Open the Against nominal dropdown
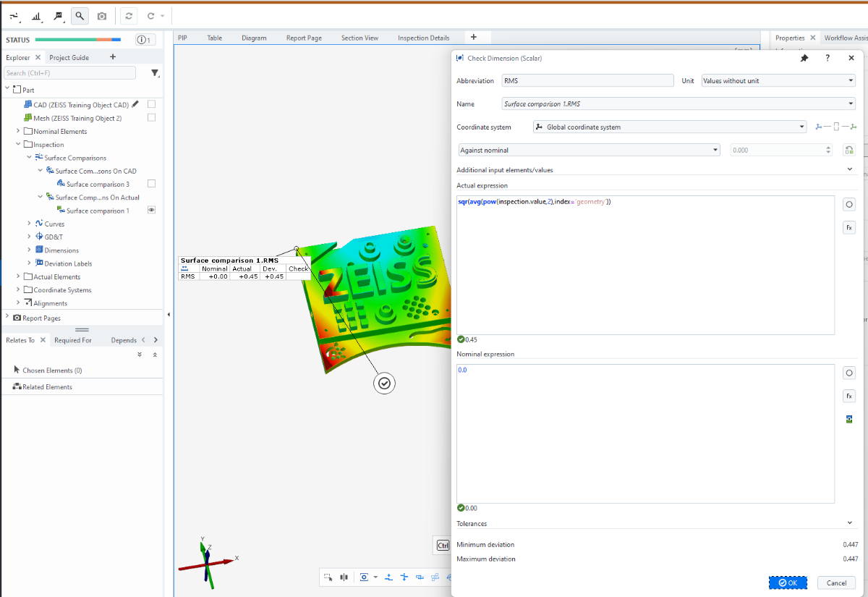This screenshot has width=868, height=597. [x=589, y=150]
